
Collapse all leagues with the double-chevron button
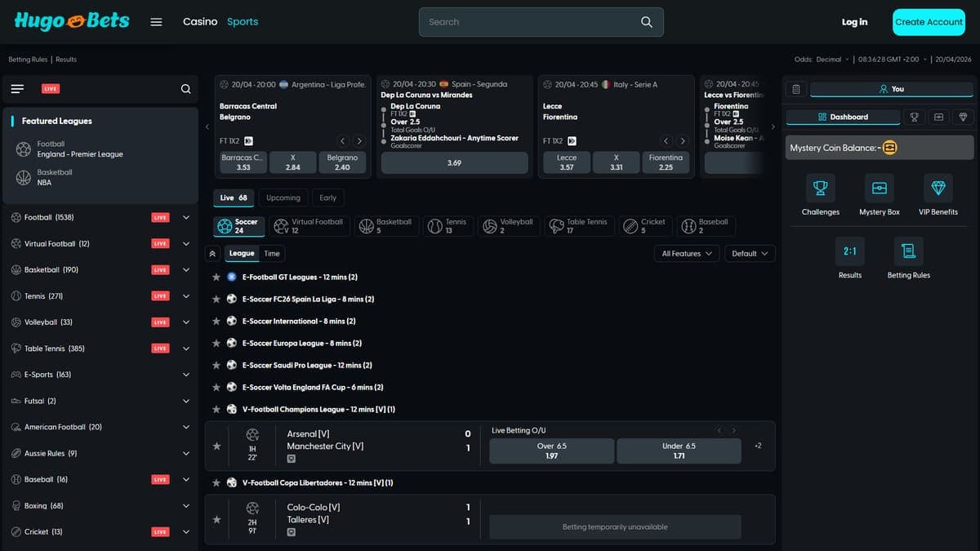coord(212,254)
